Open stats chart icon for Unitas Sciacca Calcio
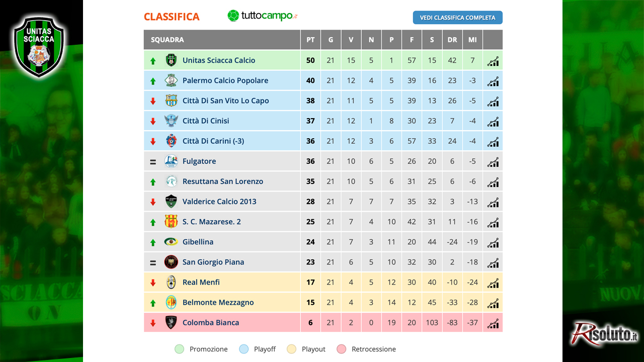 pyautogui.click(x=493, y=61)
